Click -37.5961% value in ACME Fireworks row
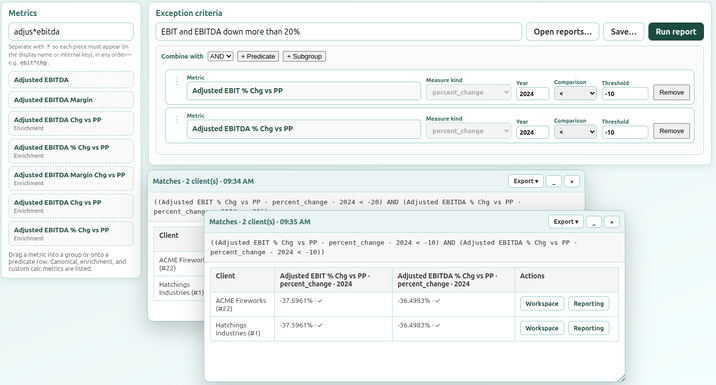This screenshot has width=716, height=385. [x=296, y=301]
